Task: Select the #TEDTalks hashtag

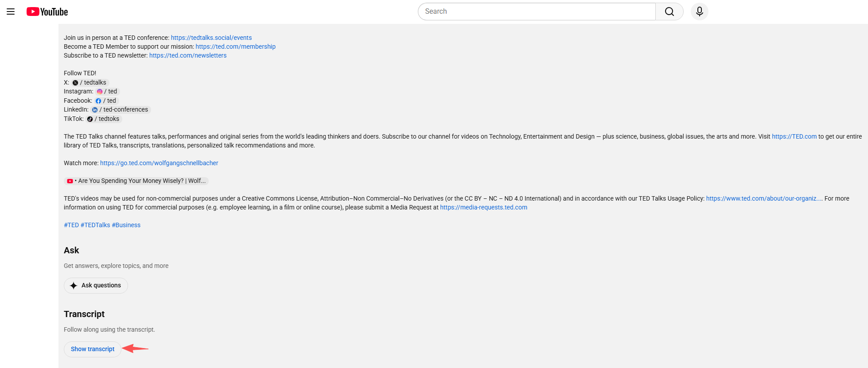Action: click(95, 225)
